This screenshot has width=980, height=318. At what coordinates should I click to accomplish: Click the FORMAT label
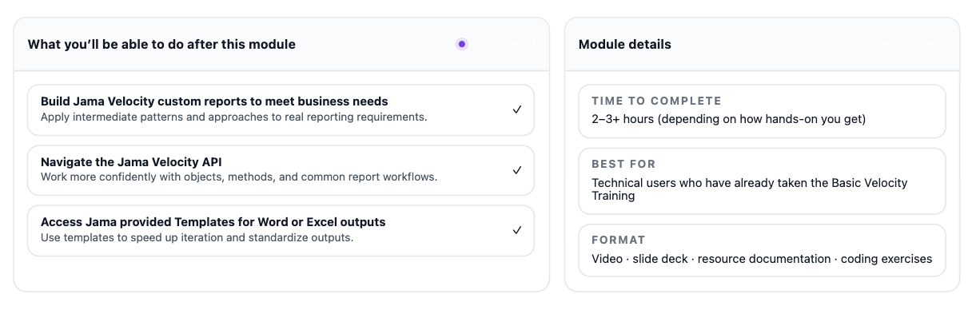click(x=619, y=240)
